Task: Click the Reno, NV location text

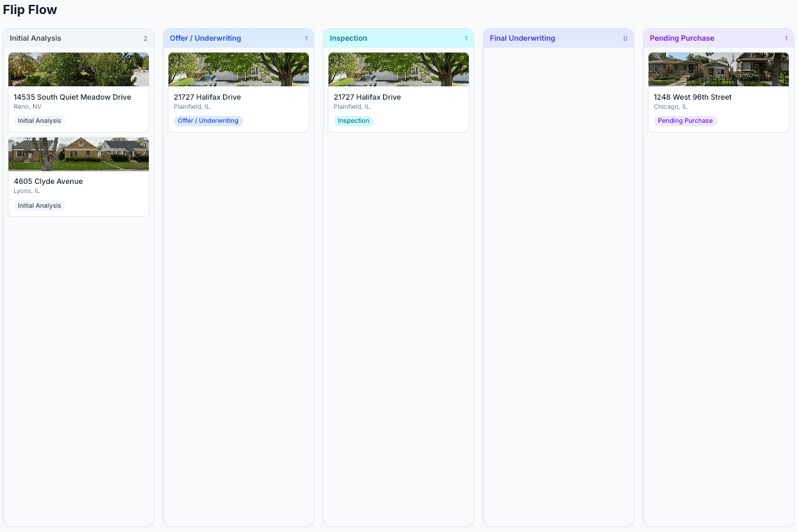Action: pyautogui.click(x=27, y=107)
